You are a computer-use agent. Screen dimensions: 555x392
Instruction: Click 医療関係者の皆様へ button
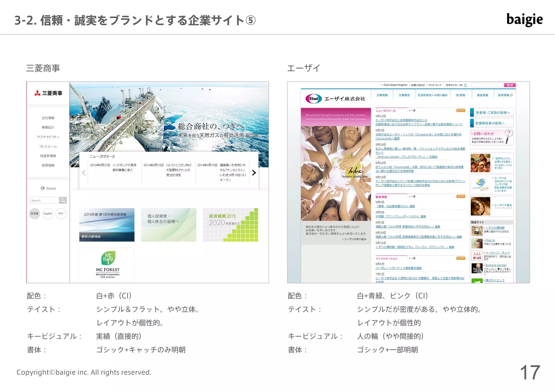492,123
